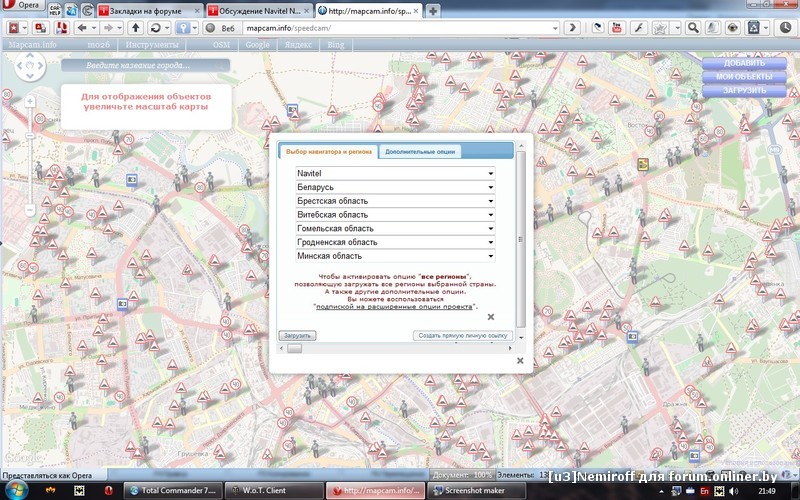800x500 pixels.
Task: Click the МОИ ОБЪЕКТЫ button
Action: [744, 77]
